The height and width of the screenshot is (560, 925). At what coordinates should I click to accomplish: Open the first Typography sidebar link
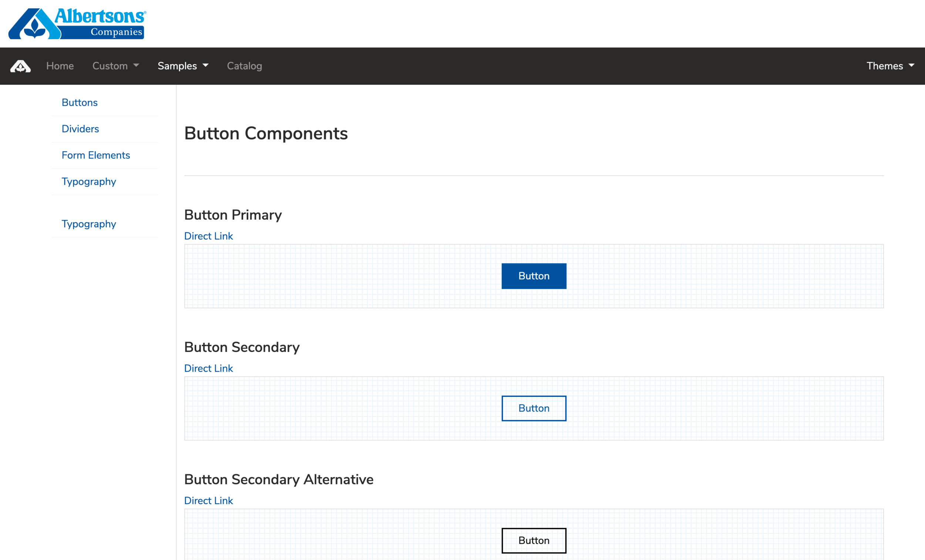coord(88,181)
